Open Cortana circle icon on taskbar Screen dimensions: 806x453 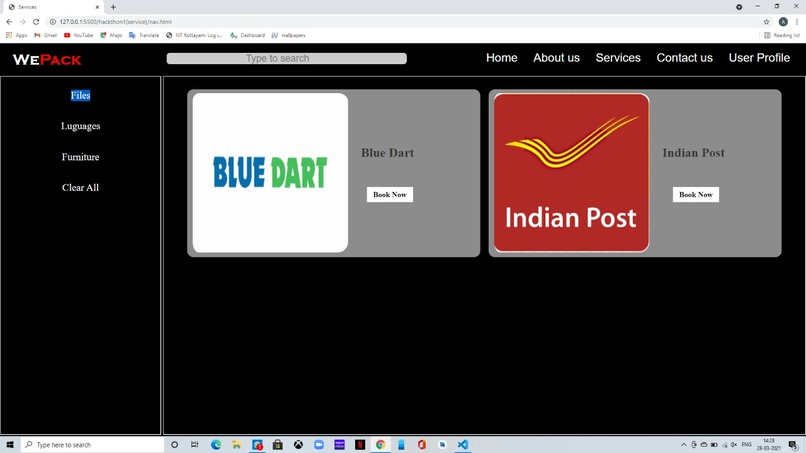[x=174, y=444]
